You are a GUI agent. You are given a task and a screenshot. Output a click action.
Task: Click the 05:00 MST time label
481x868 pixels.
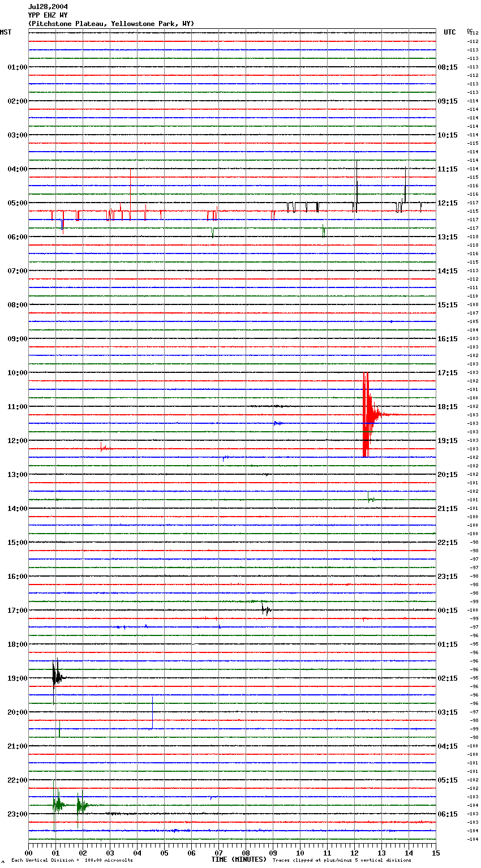(x=17, y=203)
